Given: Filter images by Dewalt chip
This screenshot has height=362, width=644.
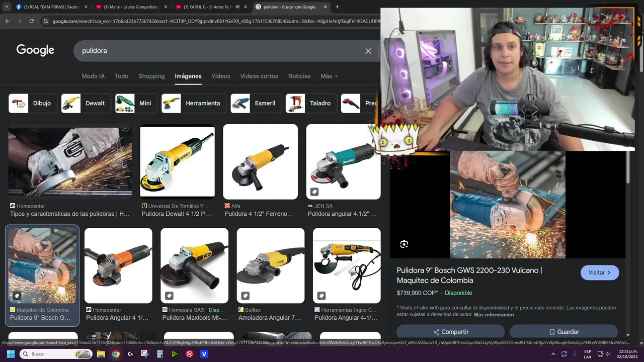Looking at the screenshot, I should click(x=85, y=103).
